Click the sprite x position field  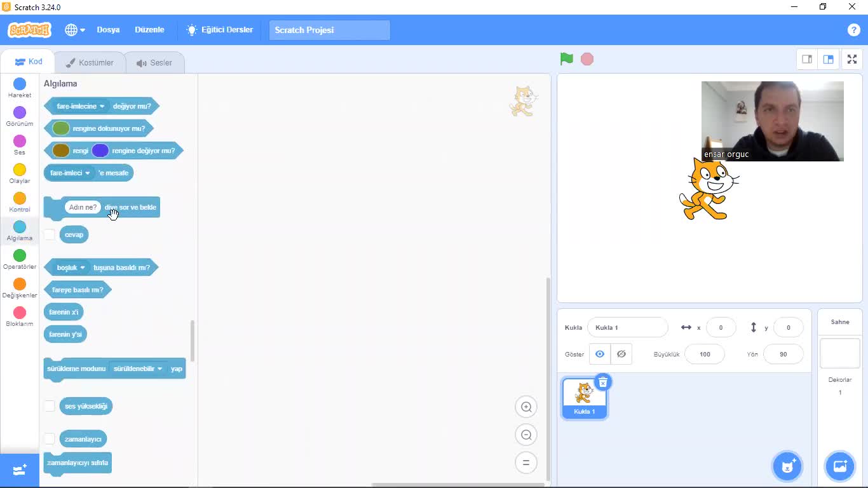[721, 327]
